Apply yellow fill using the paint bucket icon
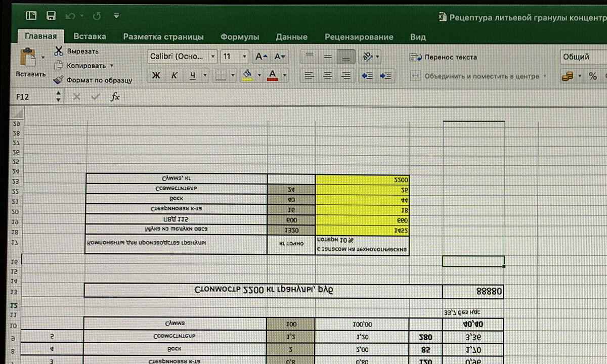The height and width of the screenshot is (364, 607). (x=248, y=74)
